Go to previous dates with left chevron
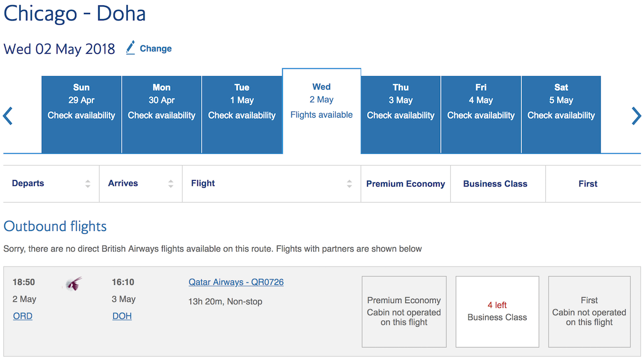Viewport: 644px width, 360px height. [x=8, y=116]
